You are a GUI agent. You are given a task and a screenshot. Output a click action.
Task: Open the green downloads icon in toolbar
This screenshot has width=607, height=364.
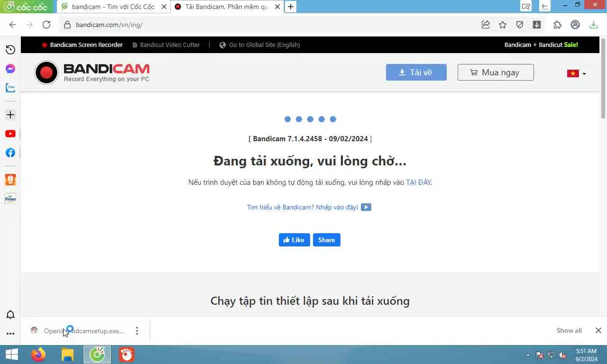click(x=593, y=25)
